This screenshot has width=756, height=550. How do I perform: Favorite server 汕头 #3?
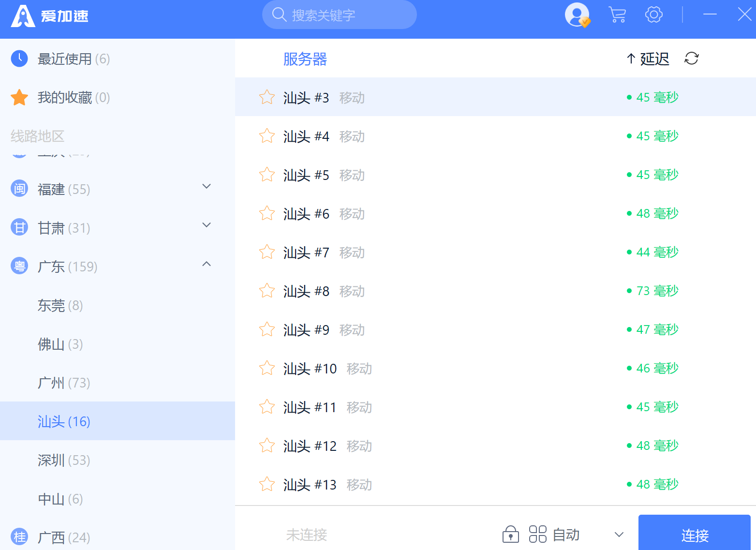pyautogui.click(x=267, y=97)
